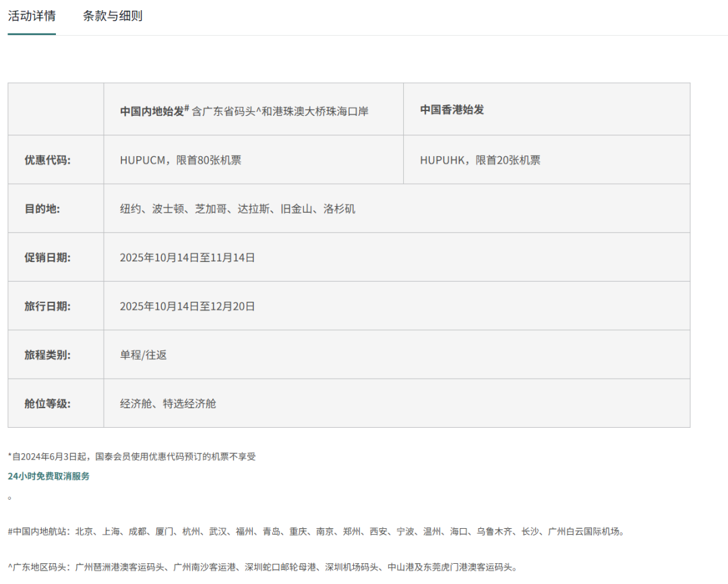Click the promotion date ending 11月14日

[x=187, y=257]
